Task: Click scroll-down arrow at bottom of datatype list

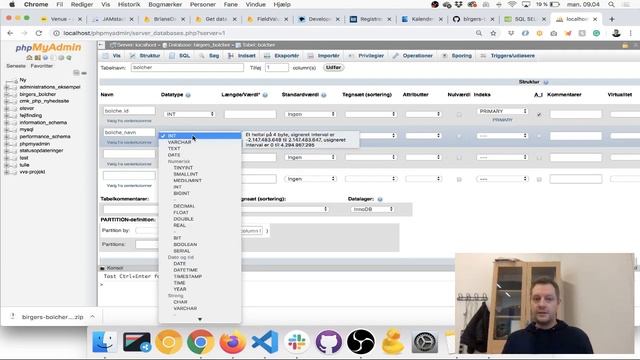Action: [200, 319]
